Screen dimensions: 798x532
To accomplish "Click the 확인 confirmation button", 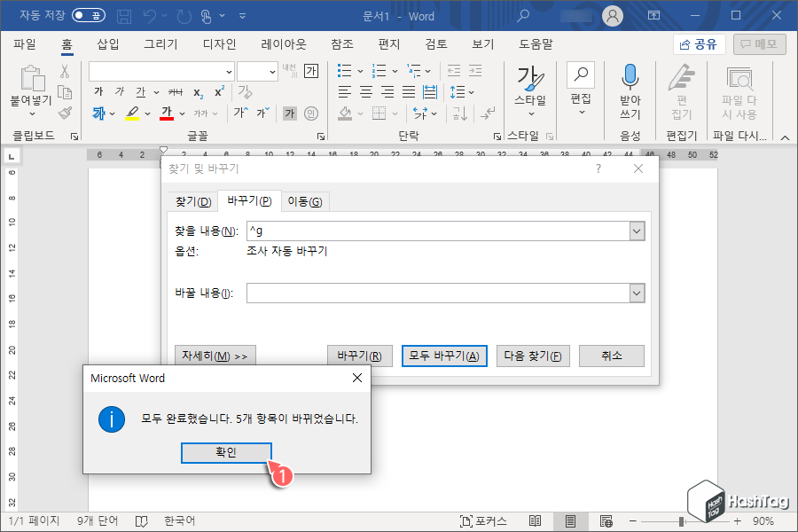I will pos(226,452).
